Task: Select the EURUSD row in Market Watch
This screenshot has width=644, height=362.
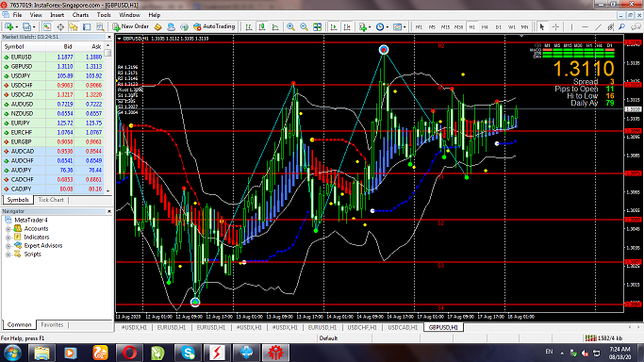Action: (x=53, y=58)
